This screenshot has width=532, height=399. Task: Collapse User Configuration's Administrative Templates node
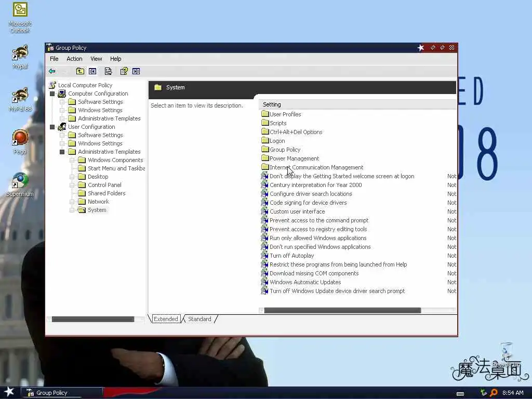tap(62, 152)
